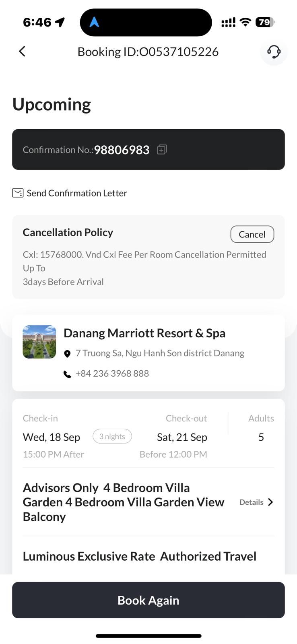
Task: Tap the back arrow icon
Action: coord(22,52)
